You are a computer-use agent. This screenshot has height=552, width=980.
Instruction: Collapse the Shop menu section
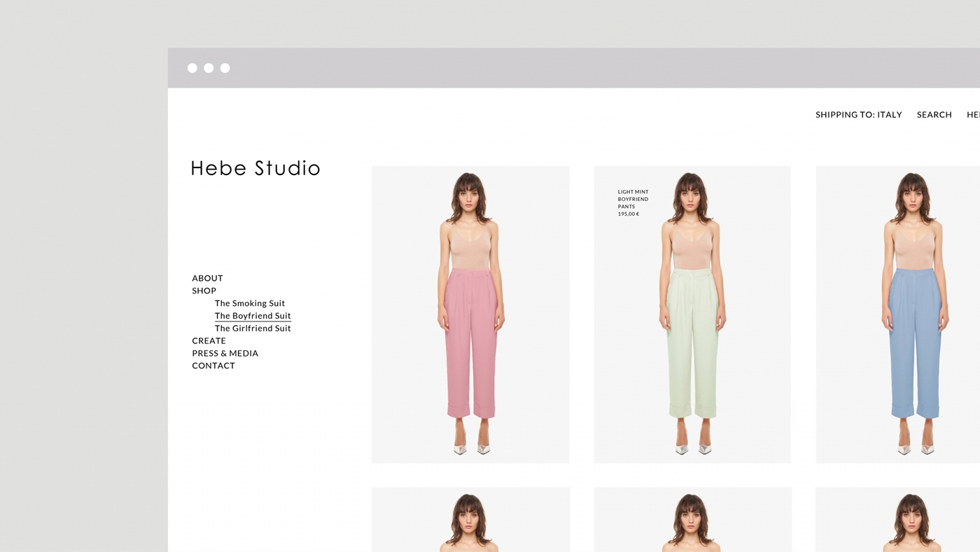pyautogui.click(x=204, y=291)
